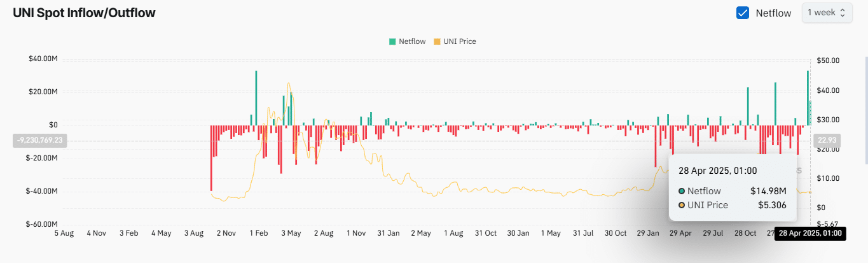
Task: Click the $-20.00M left axis label
Action: (x=43, y=158)
